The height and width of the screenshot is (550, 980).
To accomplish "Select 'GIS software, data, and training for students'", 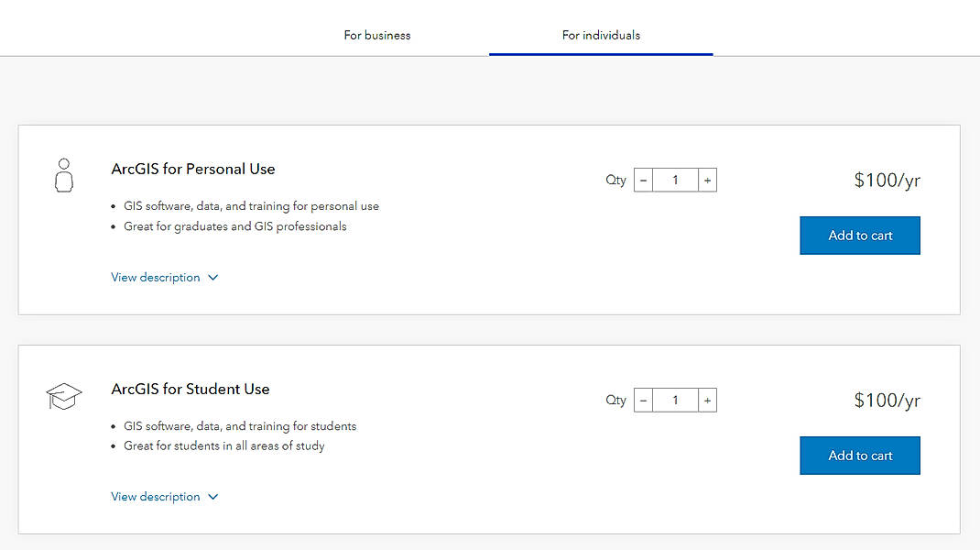I will click(240, 426).
